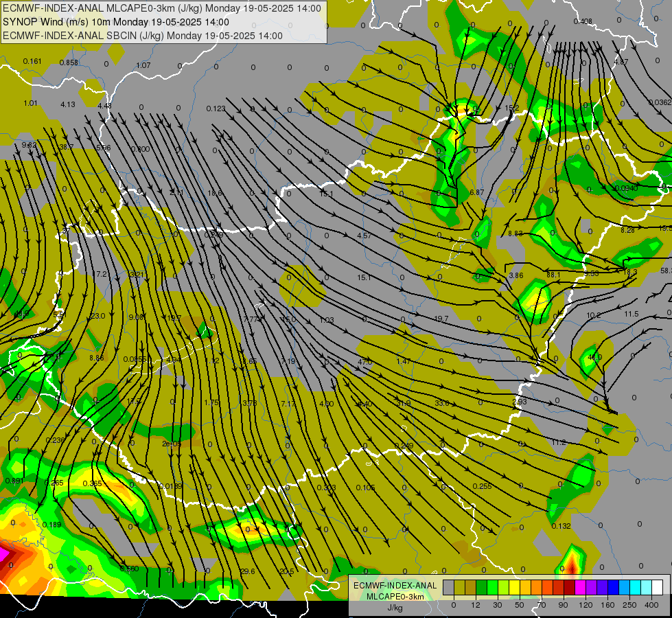Select the gray swatch in the legend
Image resolution: width=672 pixels, height=618 pixels.
tap(448, 588)
